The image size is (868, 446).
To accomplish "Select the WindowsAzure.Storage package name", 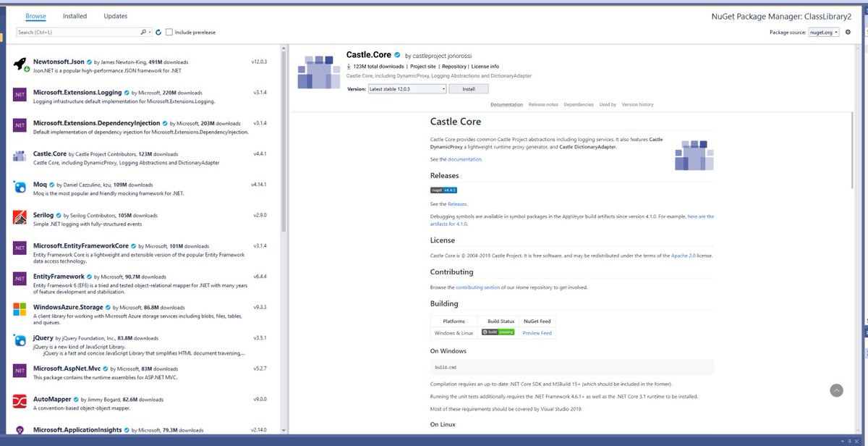I will [x=68, y=307].
